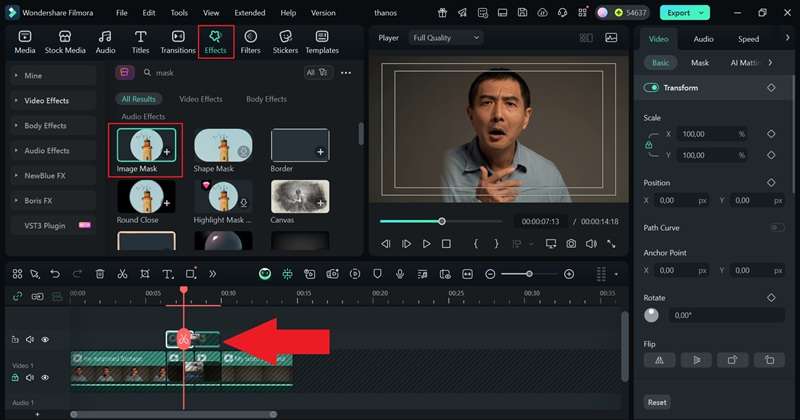Open the All filter dropdown beside search
The height and width of the screenshot is (420, 800).
(314, 73)
